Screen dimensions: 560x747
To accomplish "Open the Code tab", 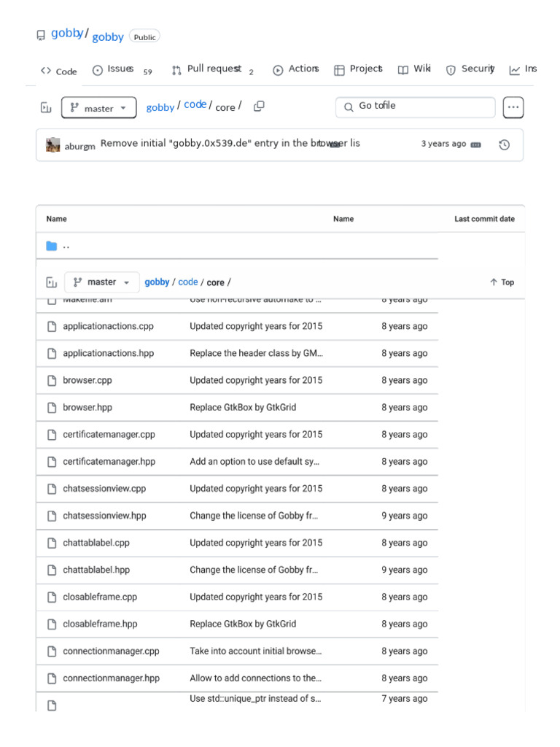I will tap(58, 71).
